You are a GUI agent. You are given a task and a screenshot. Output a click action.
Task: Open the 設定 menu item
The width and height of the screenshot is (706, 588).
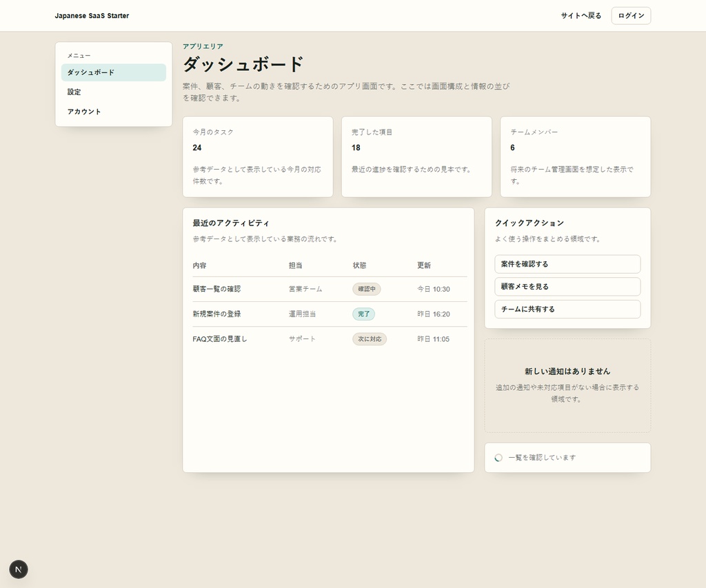click(x=114, y=92)
